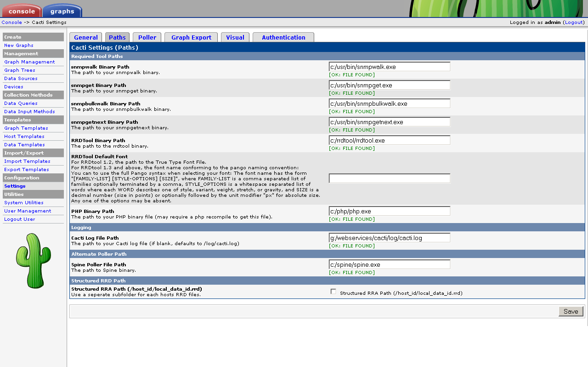Image resolution: width=588 pixels, height=367 pixels.
Task: Click the 'Cacti Settings (Paths)' heading
Action: 105,47
